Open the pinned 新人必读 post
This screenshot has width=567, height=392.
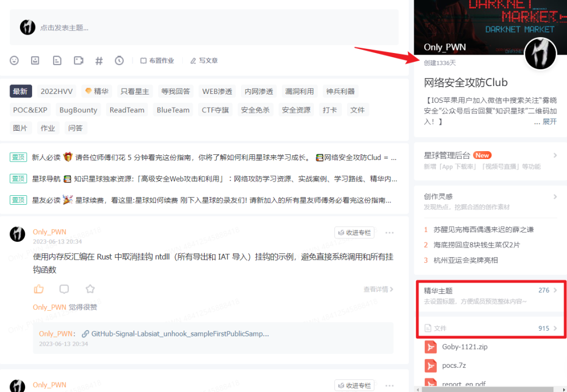[203, 157]
